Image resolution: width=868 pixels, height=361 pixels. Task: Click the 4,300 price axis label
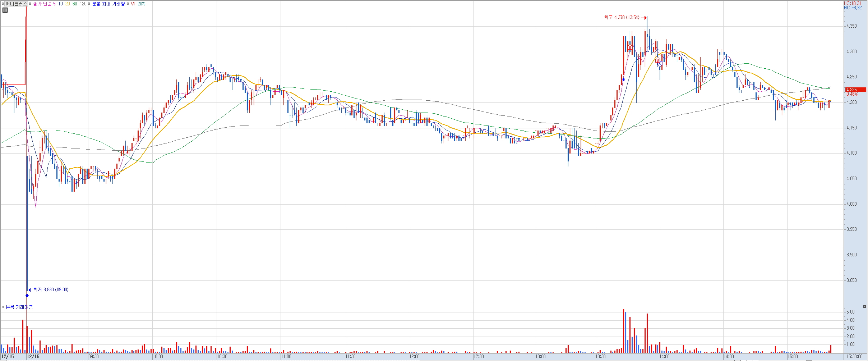click(851, 51)
